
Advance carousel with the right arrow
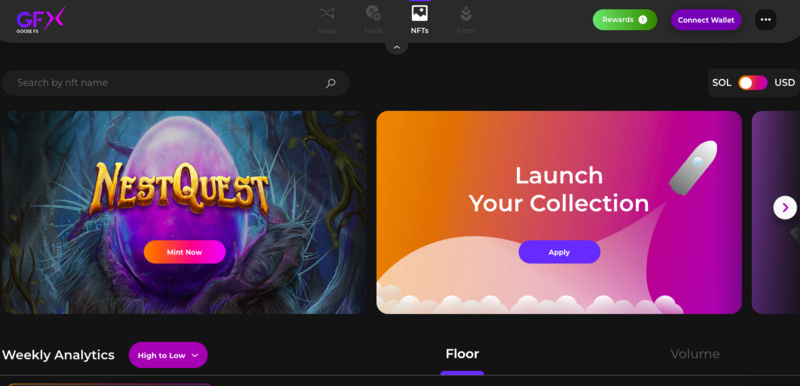tap(785, 208)
